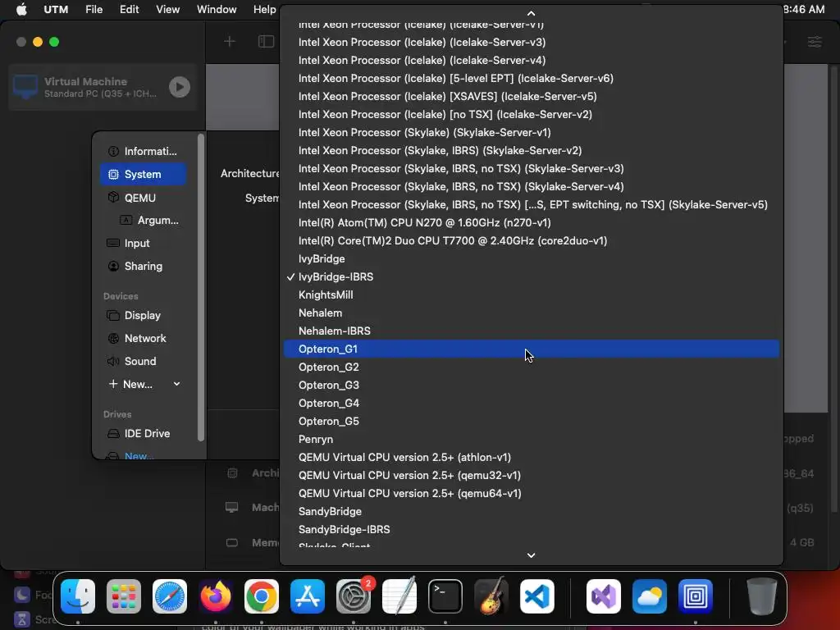The width and height of the screenshot is (840, 630).
Task: Choose Skylake-Server-v5 EPT switching option
Action: [x=531, y=204]
